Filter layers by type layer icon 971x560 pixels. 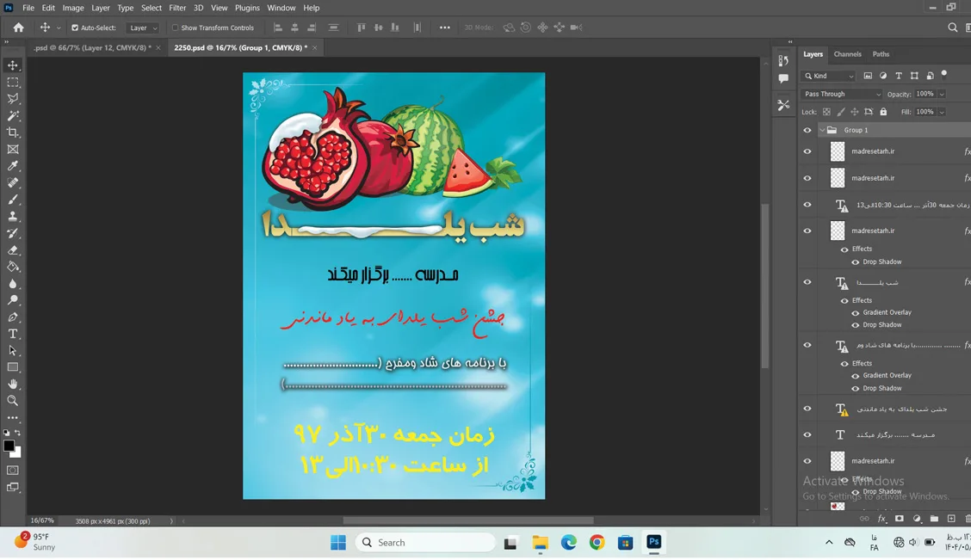(x=899, y=76)
